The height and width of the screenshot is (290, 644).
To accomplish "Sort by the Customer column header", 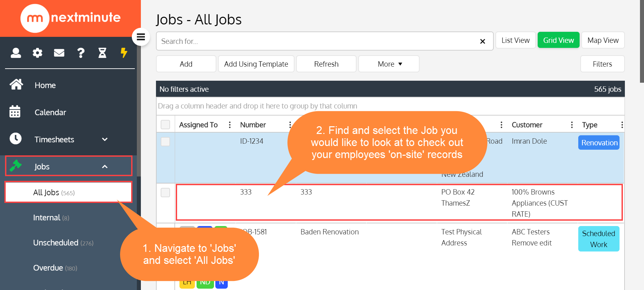I will [527, 125].
